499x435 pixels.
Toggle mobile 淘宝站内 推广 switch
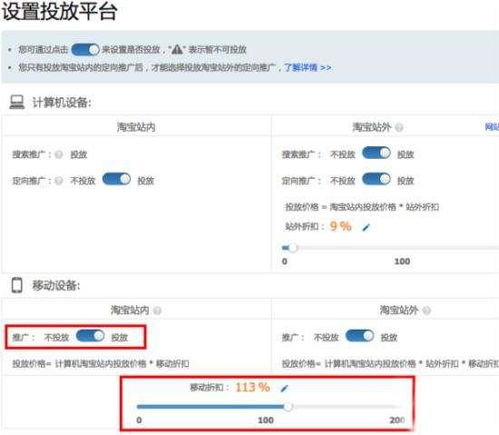[90, 336]
